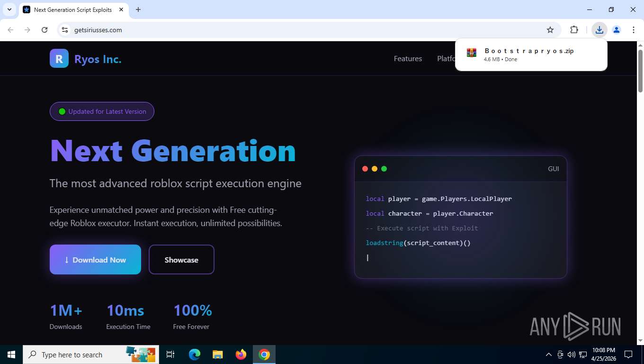Click the scrollbar up arrow
644x364 pixels.
(x=640, y=45)
